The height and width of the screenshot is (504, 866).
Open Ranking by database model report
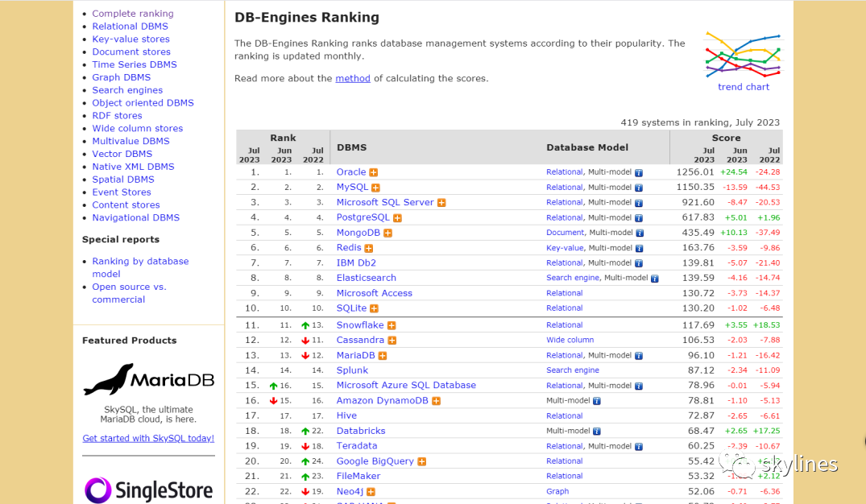(x=140, y=267)
